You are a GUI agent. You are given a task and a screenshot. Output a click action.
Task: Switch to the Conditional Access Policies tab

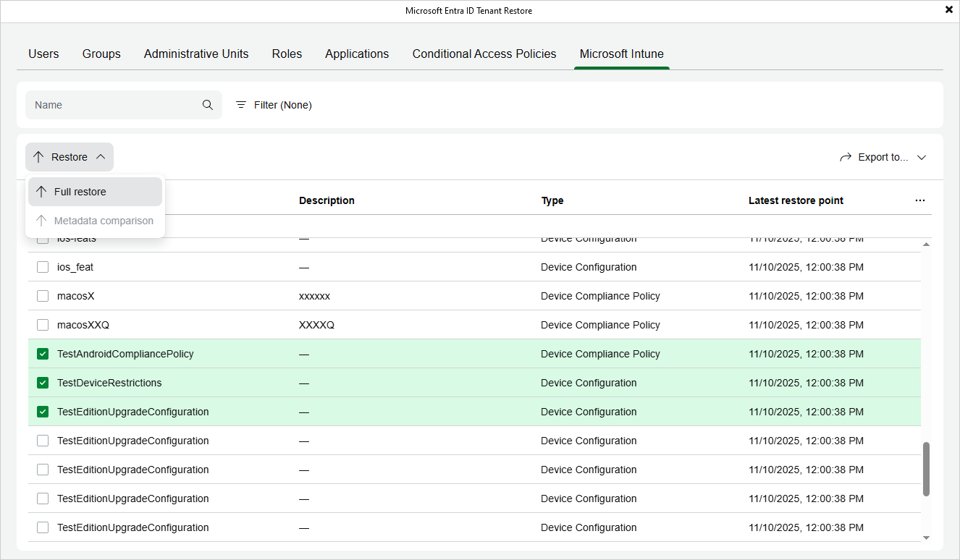tap(484, 54)
